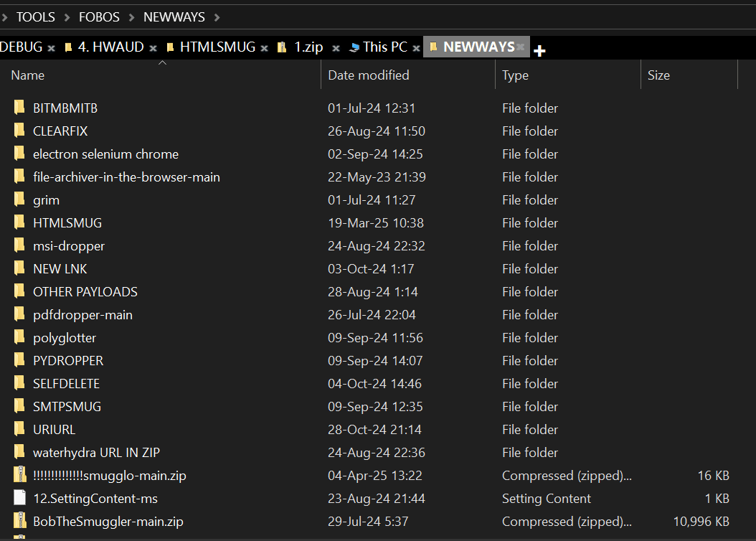Select the smugglo-main.zip archive icon
The height and width of the screenshot is (541, 756).
click(x=19, y=475)
